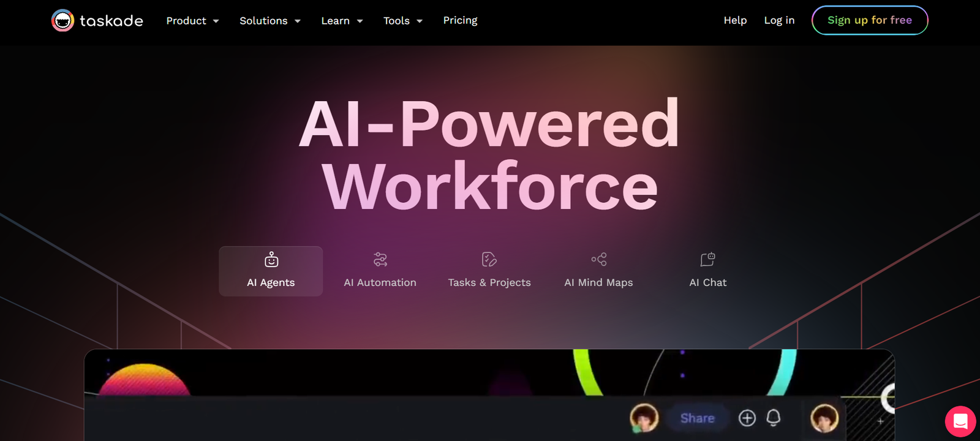Expand the Product dropdown menu

[x=192, y=21]
